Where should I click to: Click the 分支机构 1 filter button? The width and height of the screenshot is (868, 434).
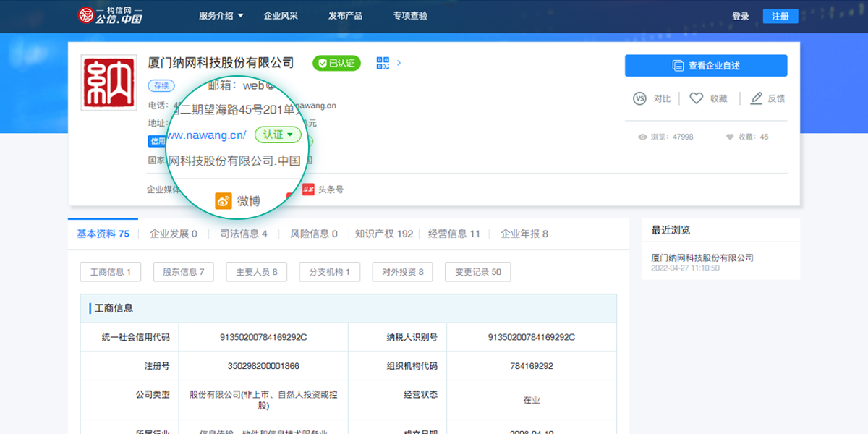329,272
